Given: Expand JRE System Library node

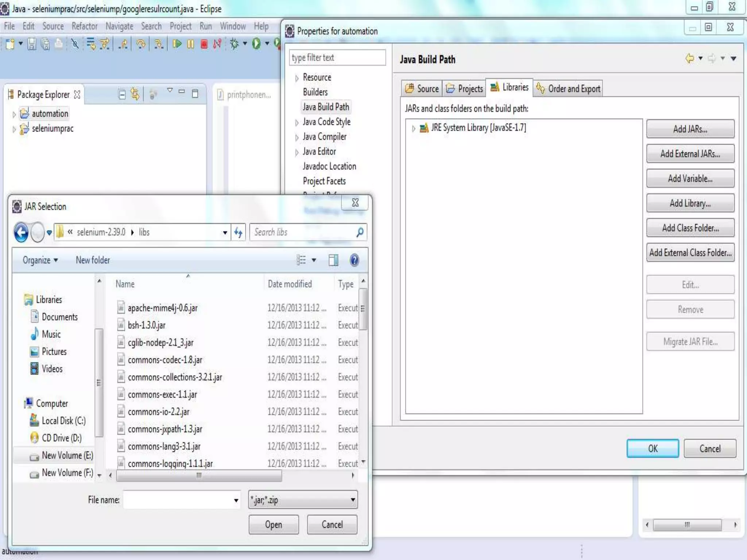Looking at the screenshot, I should [x=413, y=128].
